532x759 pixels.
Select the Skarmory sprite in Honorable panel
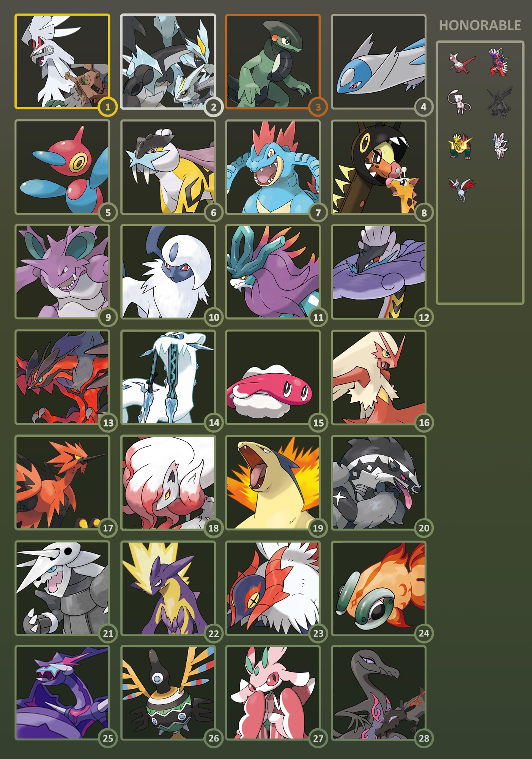461,189
